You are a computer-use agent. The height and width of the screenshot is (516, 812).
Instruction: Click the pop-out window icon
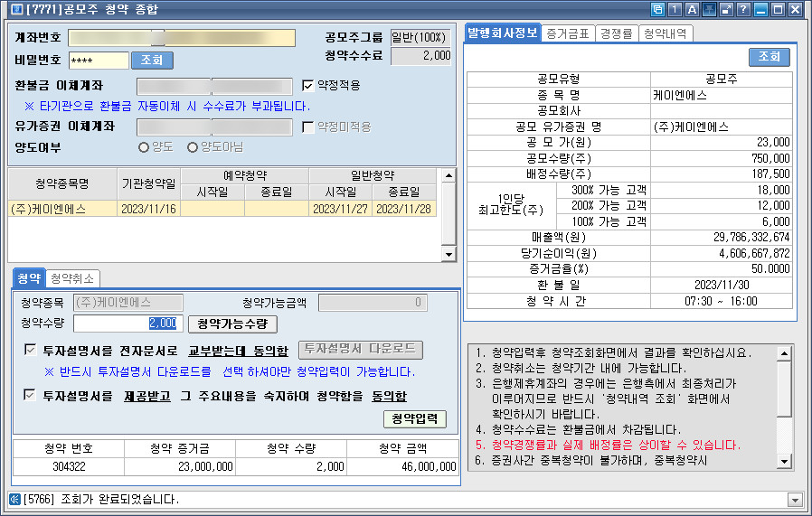coord(726,9)
